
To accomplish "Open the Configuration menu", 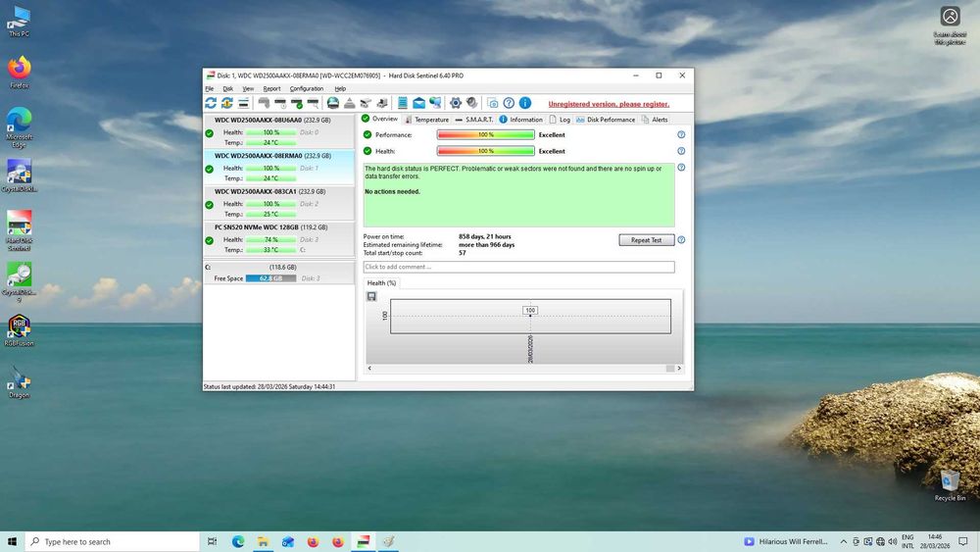I will 306,89.
